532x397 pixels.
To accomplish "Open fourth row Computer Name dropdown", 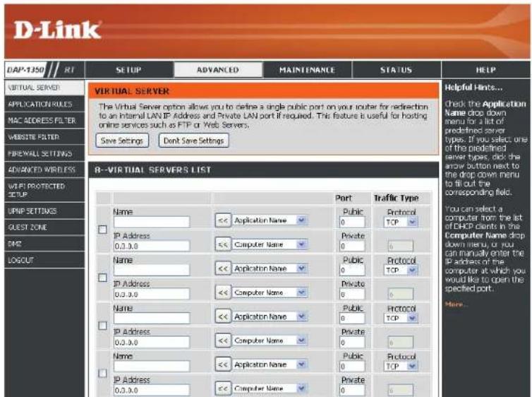I will 270,389.
